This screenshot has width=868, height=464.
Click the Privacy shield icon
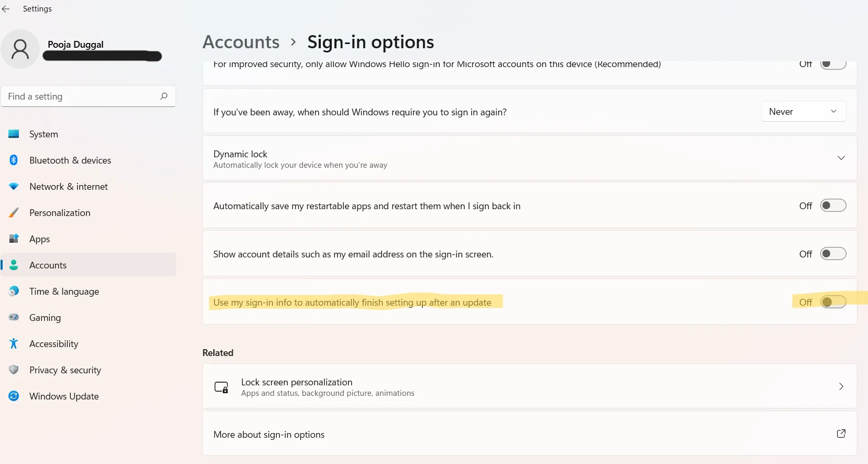tap(14, 370)
